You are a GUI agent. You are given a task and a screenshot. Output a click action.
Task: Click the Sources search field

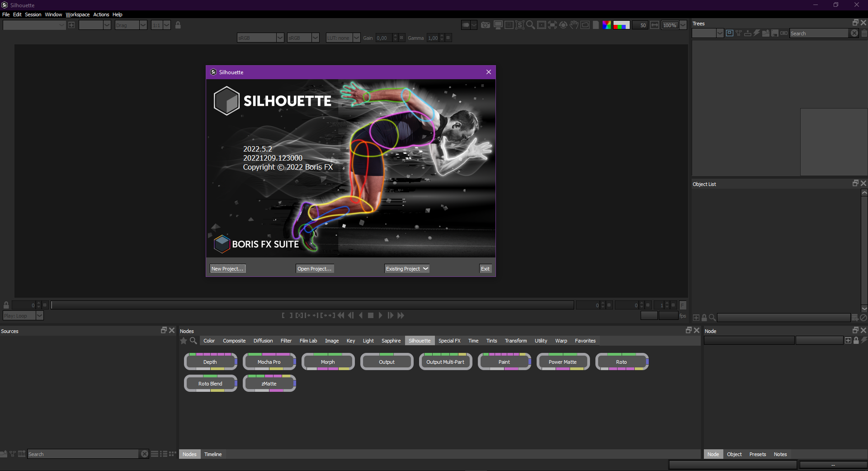tap(83, 454)
